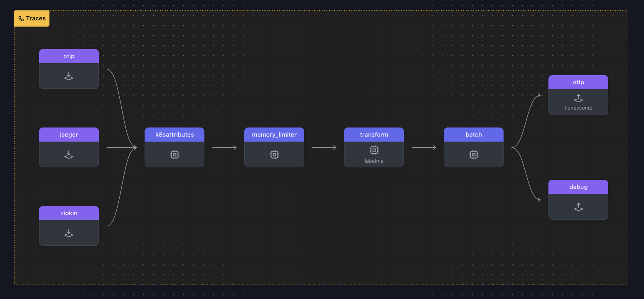644x299 pixels.
Task: Click the download icon on the otlp receiver
Action: pyautogui.click(x=69, y=76)
